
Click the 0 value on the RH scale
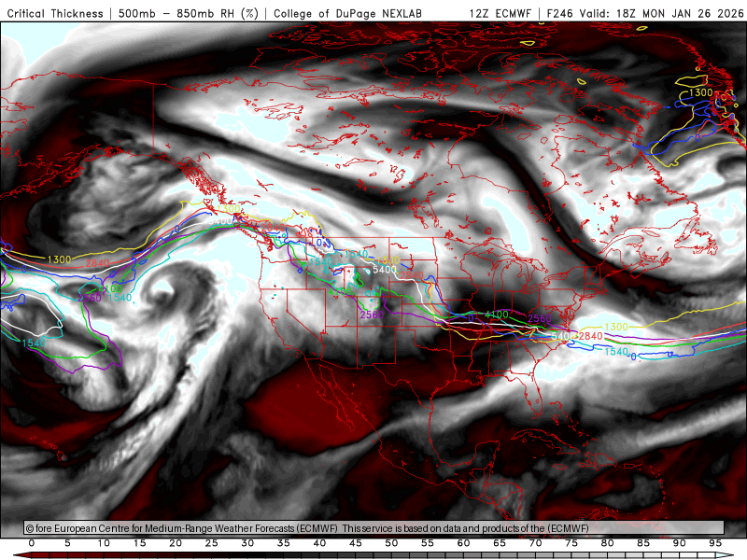pos(32,543)
